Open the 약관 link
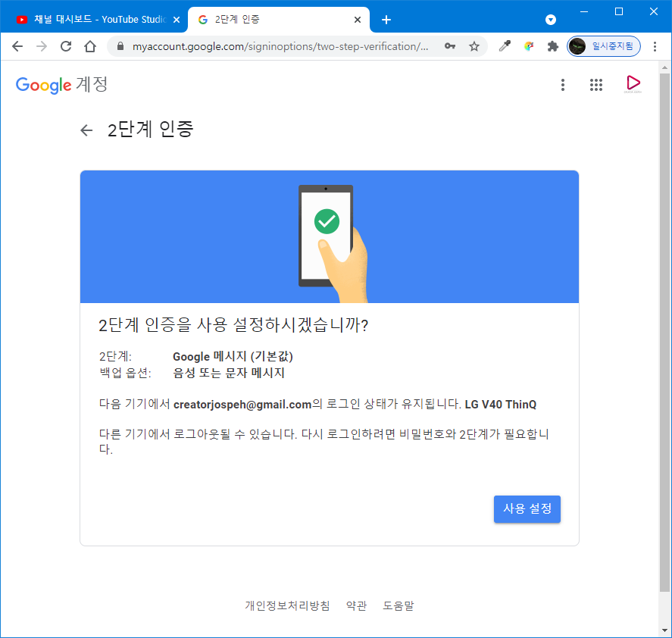This screenshot has width=672, height=638. tap(357, 605)
